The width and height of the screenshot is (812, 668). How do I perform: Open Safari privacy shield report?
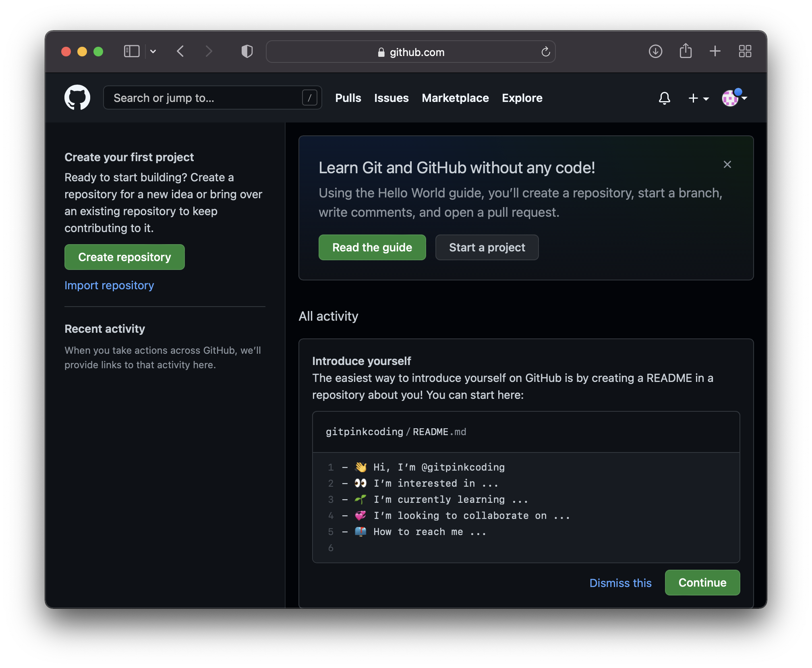pos(247,52)
